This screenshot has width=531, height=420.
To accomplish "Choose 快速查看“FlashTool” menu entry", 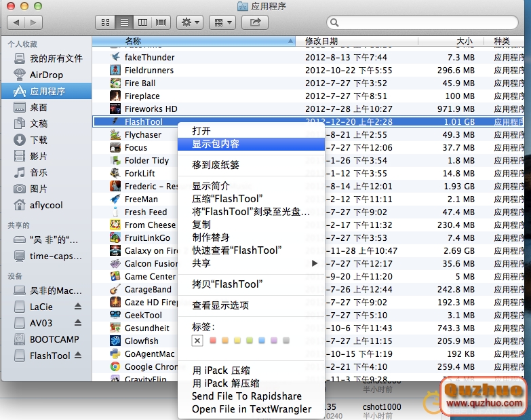I will [251, 250].
